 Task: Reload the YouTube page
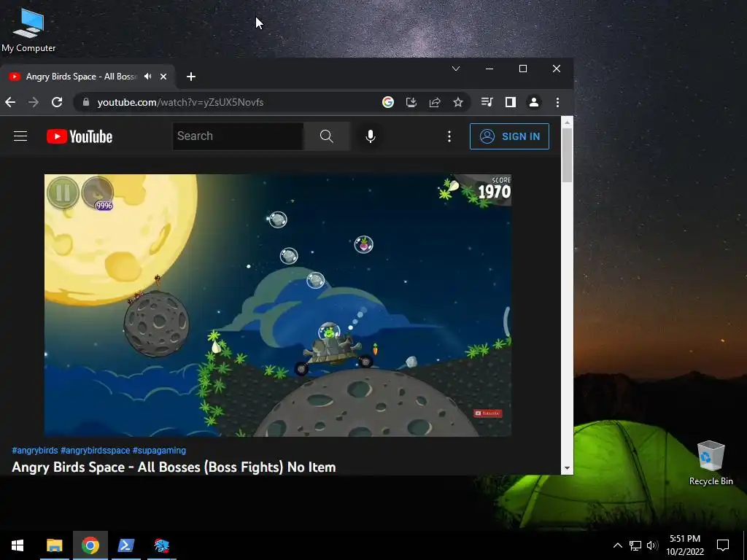[x=57, y=102]
